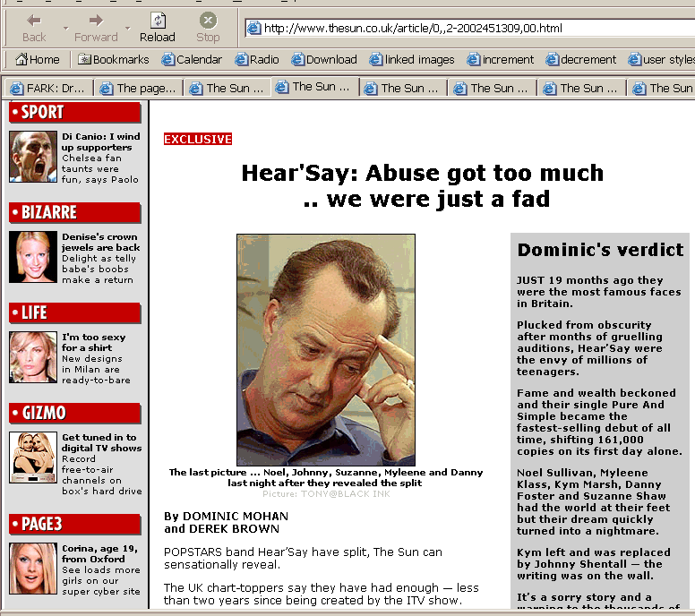Click 'See loads more girls' teaser text

(x=100, y=580)
